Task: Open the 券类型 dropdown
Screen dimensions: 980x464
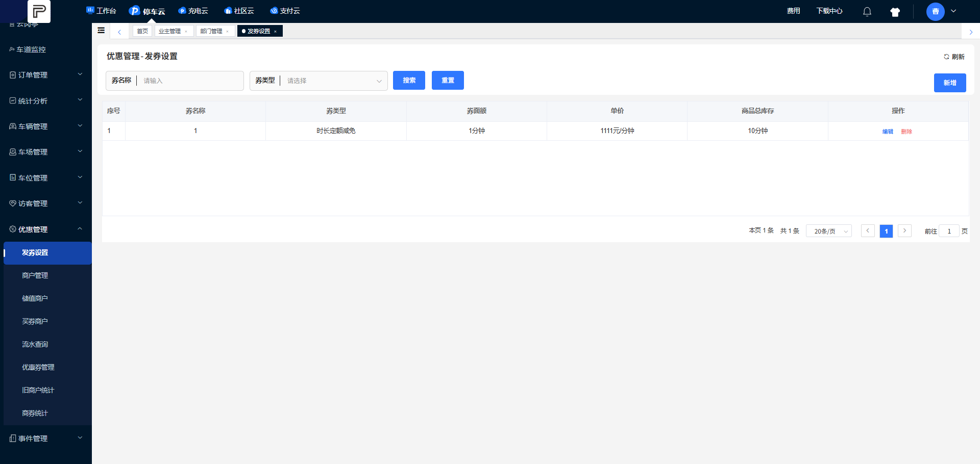Action: (318, 81)
